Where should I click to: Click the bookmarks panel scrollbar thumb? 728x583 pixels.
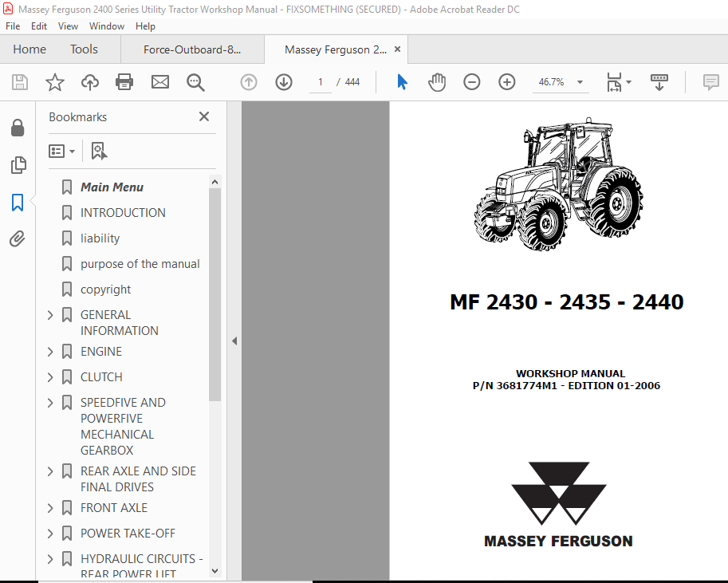[x=214, y=294]
